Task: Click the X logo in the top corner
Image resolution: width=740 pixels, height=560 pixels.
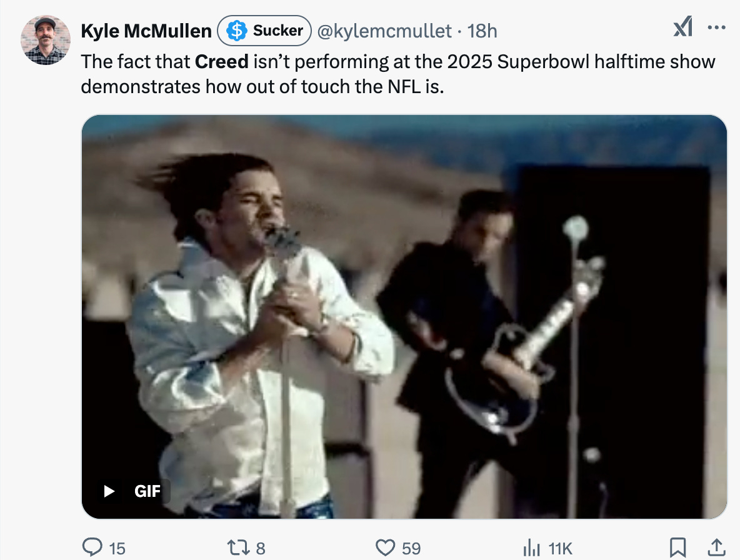Action: [x=683, y=28]
